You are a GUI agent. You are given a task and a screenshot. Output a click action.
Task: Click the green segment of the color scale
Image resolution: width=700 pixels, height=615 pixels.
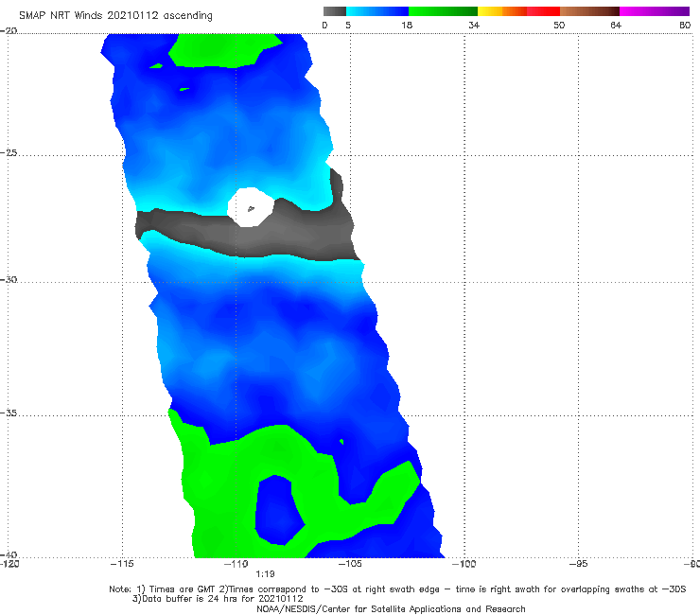pyautogui.click(x=443, y=11)
